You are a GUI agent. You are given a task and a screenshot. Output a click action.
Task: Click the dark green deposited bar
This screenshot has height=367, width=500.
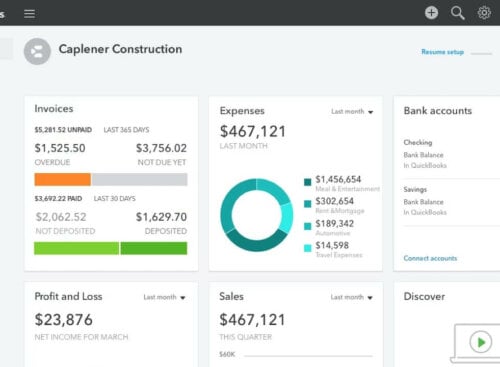(154, 248)
